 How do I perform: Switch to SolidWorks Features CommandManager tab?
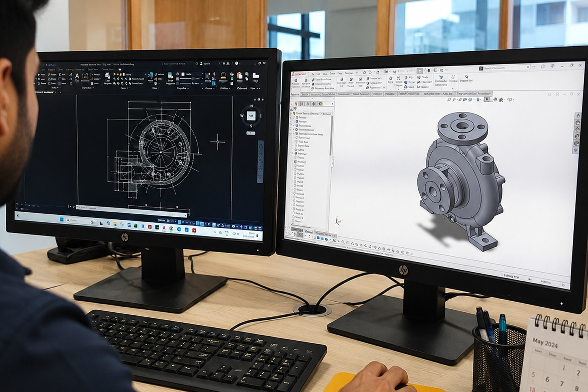(x=295, y=94)
